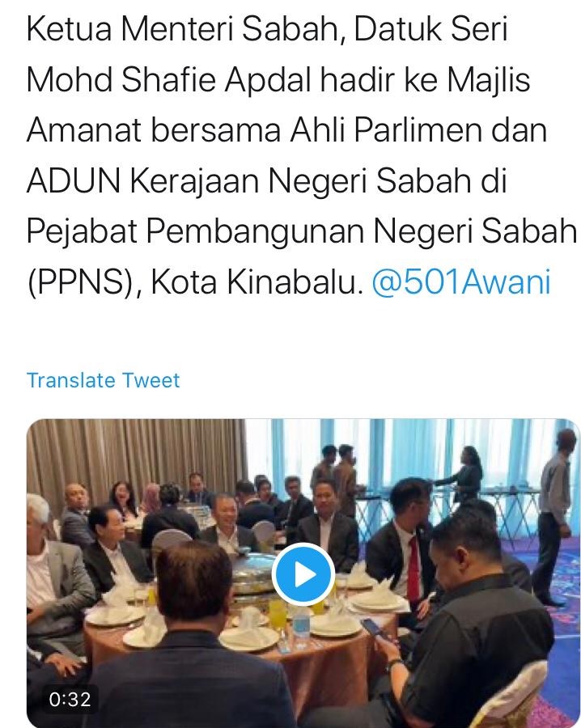
Task: Open the @501Awani mention profile
Action: (x=461, y=281)
